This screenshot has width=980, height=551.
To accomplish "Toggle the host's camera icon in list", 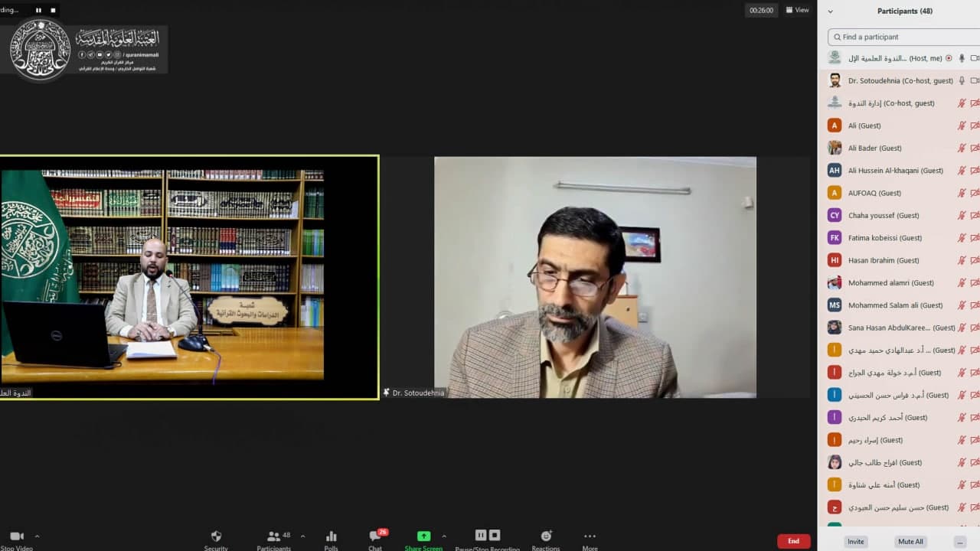I will pyautogui.click(x=975, y=58).
